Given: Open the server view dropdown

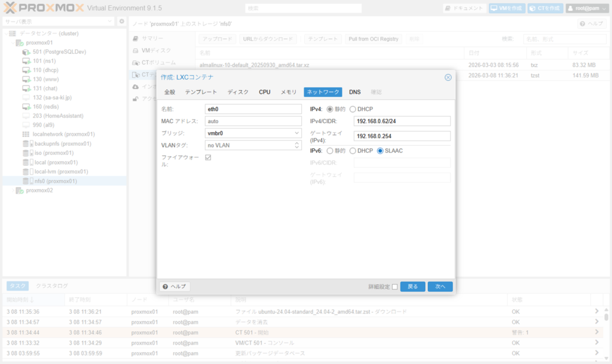Looking at the screenshot, I should point(110,22).
